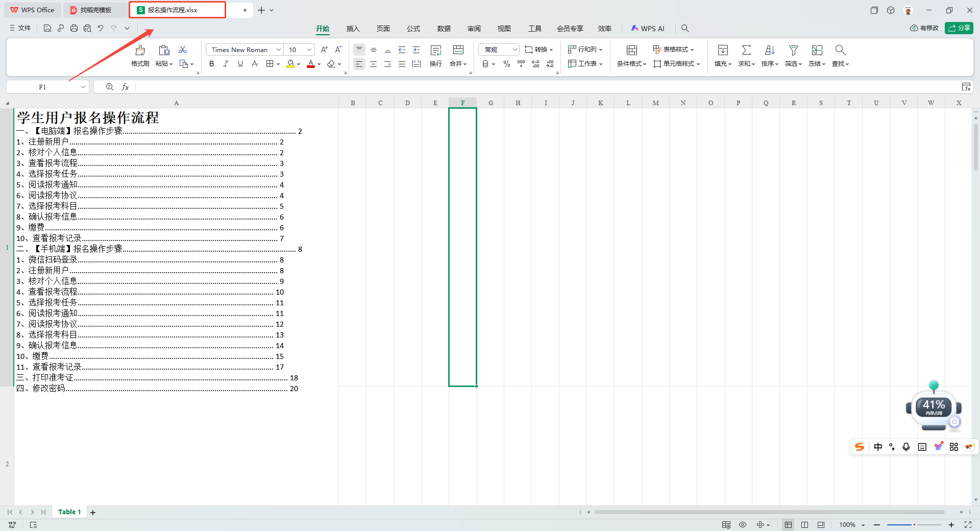Open the Data (数据) ribbon tab
Image resolution: width=980 pixels, height=531 pixels.
[444, 29]
